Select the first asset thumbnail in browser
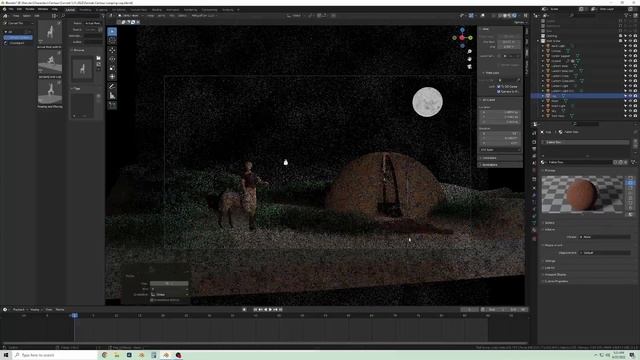The height and width of the screenshot is (360, 640). (49, 33)
